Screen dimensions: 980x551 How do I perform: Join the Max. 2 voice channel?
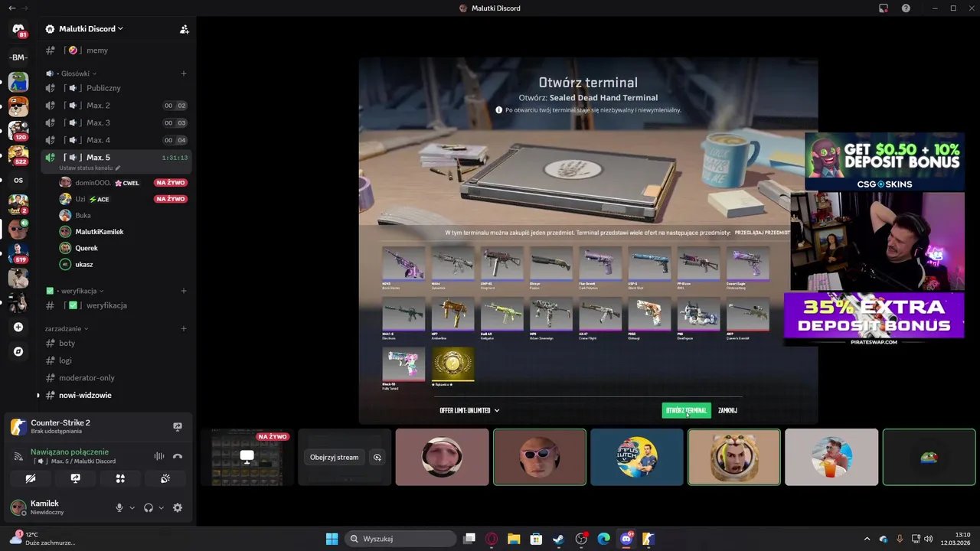(x=115, y=106)
